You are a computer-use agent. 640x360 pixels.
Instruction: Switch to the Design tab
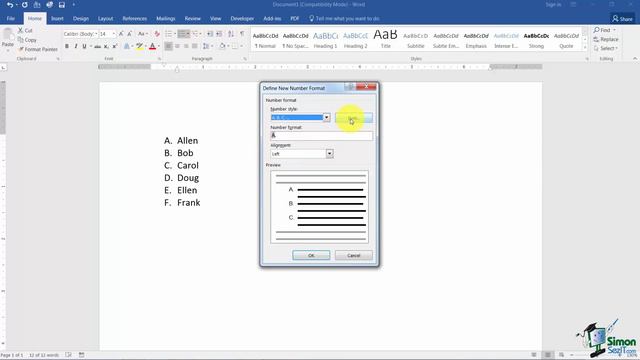coord(81,18)
